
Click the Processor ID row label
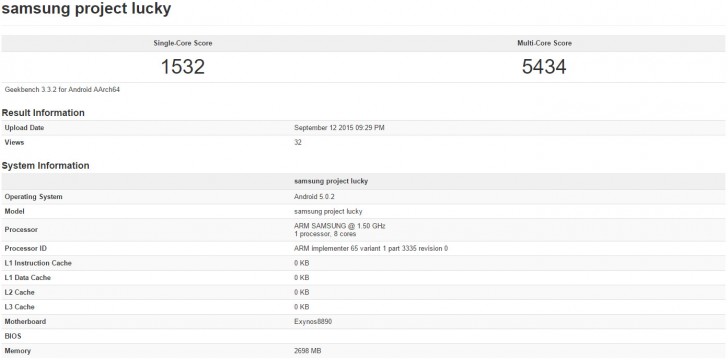[26, 249]
